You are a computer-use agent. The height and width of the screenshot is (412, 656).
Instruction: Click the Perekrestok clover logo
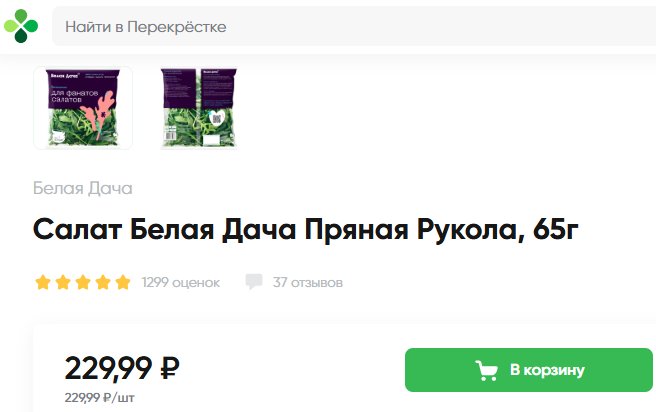pyautogui.click(x=21, y=26)
